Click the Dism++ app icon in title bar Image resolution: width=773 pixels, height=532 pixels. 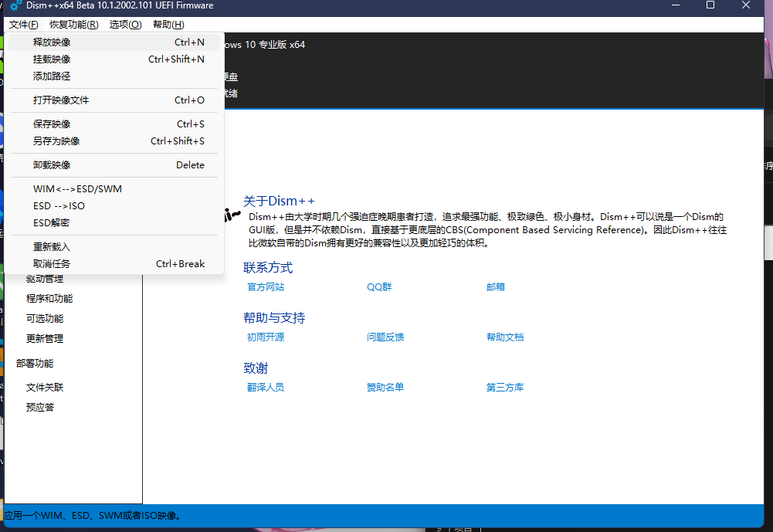16,5
